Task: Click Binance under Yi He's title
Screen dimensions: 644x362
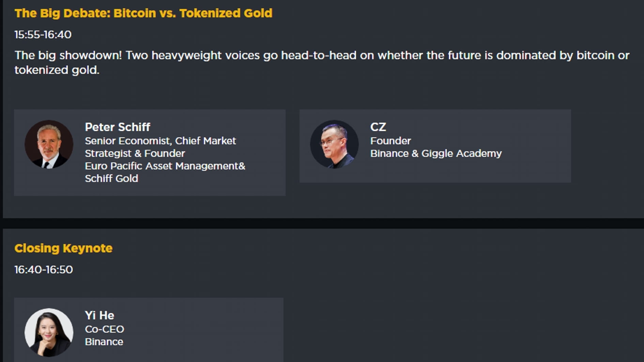Action: click(104, 342)
